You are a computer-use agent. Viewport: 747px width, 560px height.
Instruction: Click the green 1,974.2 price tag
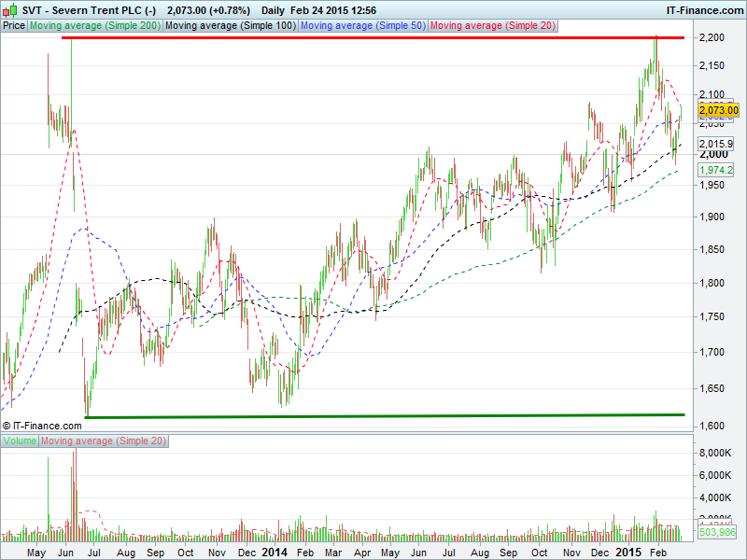[x=715, y=170]
